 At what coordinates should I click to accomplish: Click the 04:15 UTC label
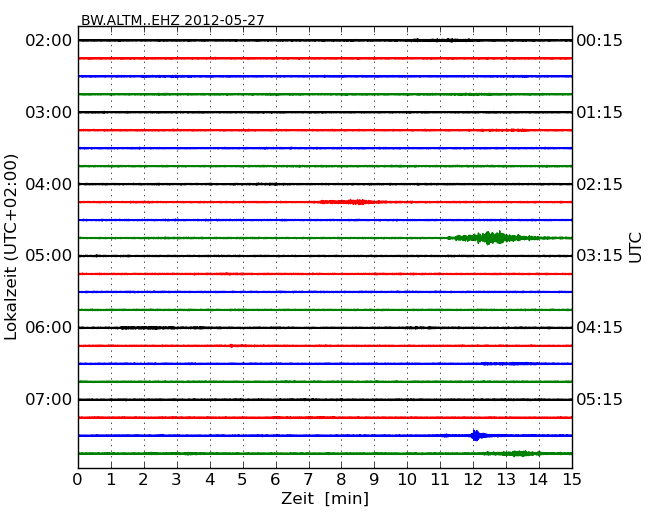tap(599, 328)
